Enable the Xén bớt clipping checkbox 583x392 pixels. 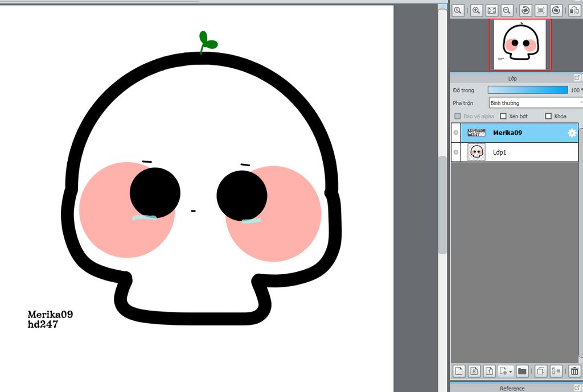click(503, 116)
